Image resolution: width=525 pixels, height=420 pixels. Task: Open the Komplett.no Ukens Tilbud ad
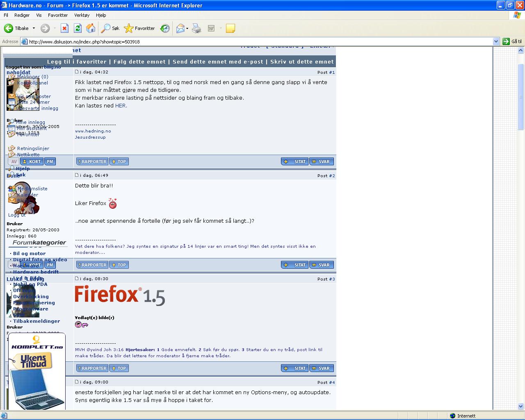pos(37,371)
